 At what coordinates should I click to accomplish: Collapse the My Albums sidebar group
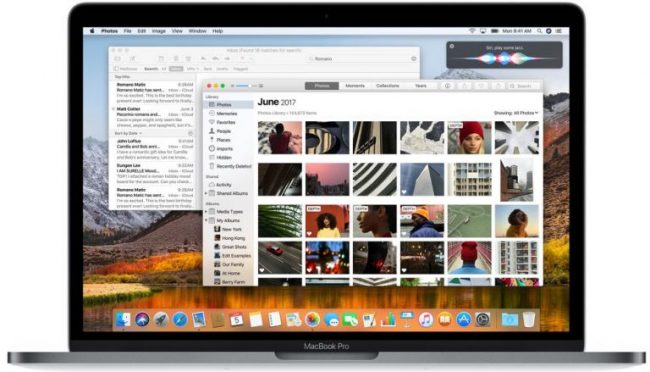206,220
